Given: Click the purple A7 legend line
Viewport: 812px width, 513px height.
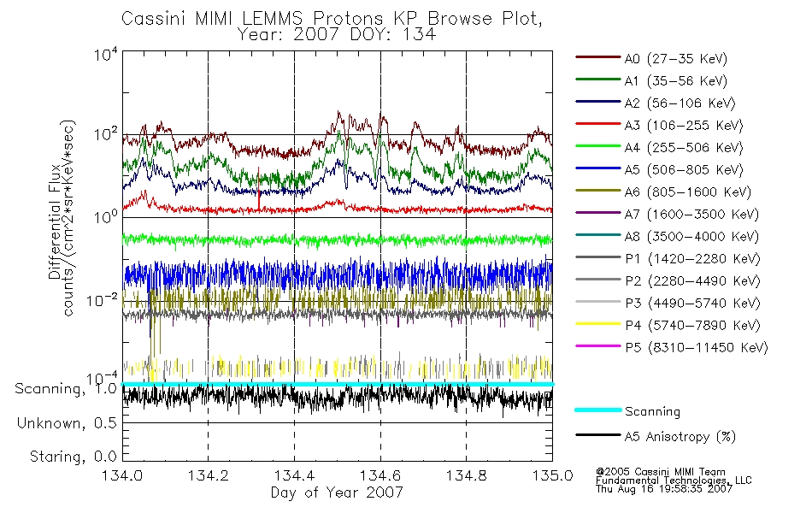Looking at the screenshot, I should 598,212.
